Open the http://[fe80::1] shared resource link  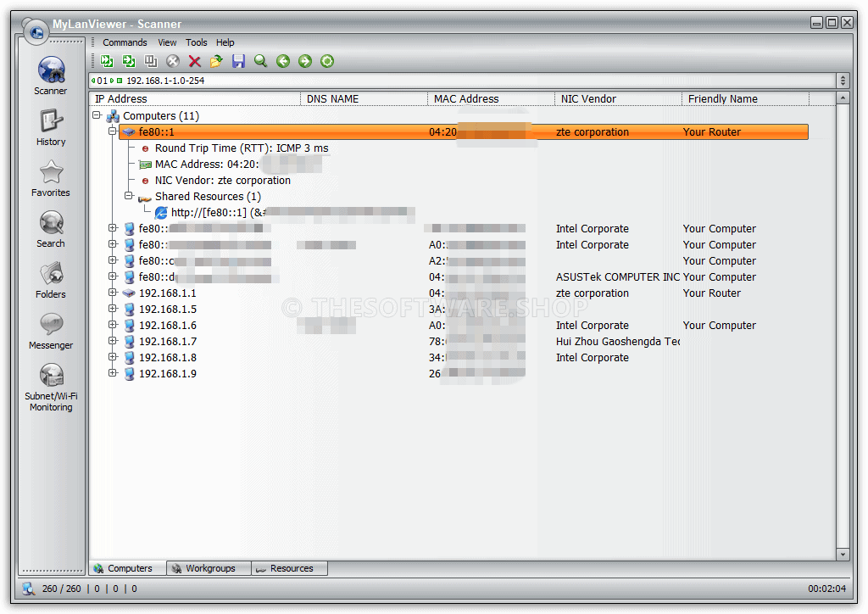pyautogui.click(x=218, y=212)
